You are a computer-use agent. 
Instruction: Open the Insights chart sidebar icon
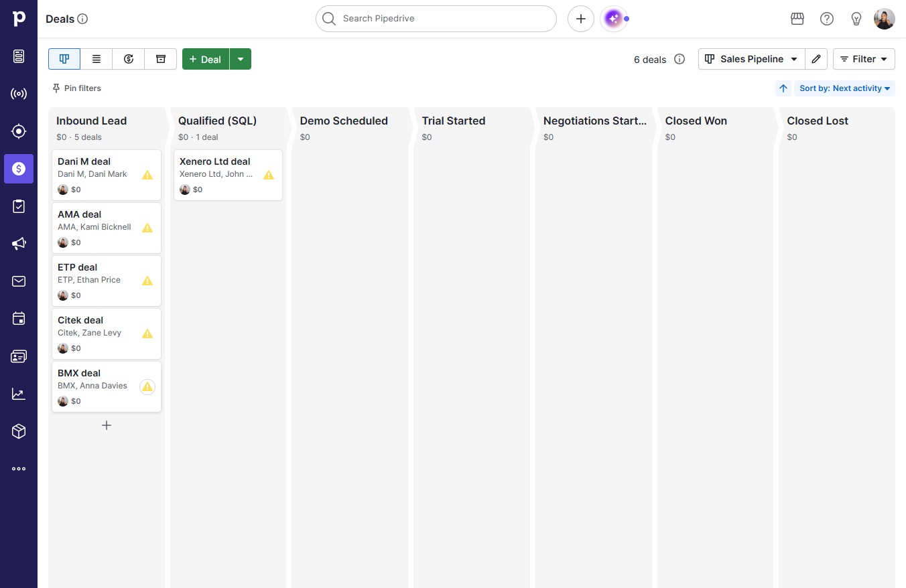coord(19,394)
